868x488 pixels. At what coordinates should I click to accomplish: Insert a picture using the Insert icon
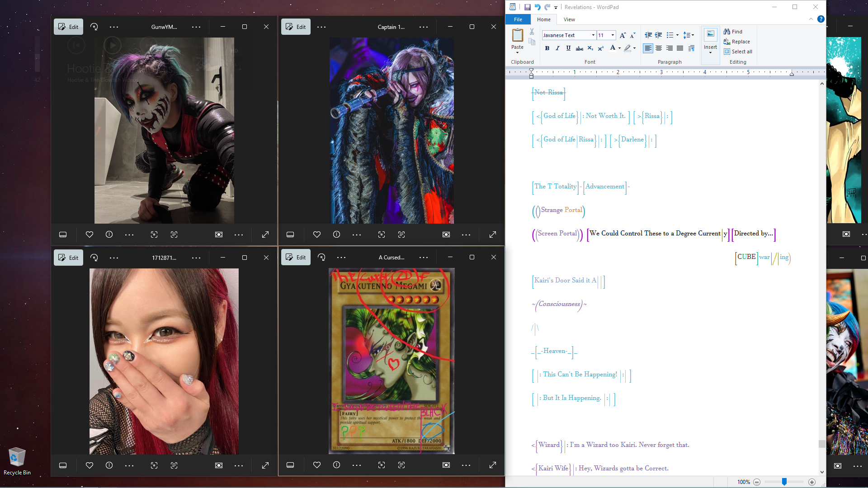coord(710,35)
